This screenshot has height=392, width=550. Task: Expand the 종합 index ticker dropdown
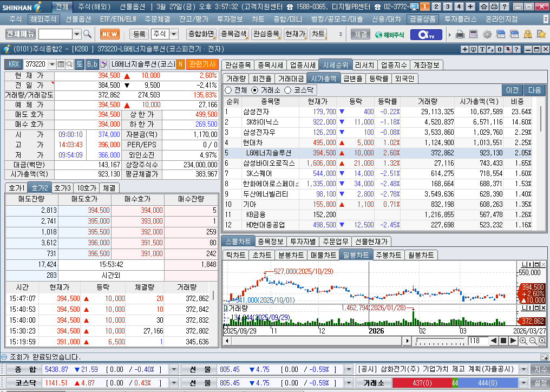coord(174,369)
